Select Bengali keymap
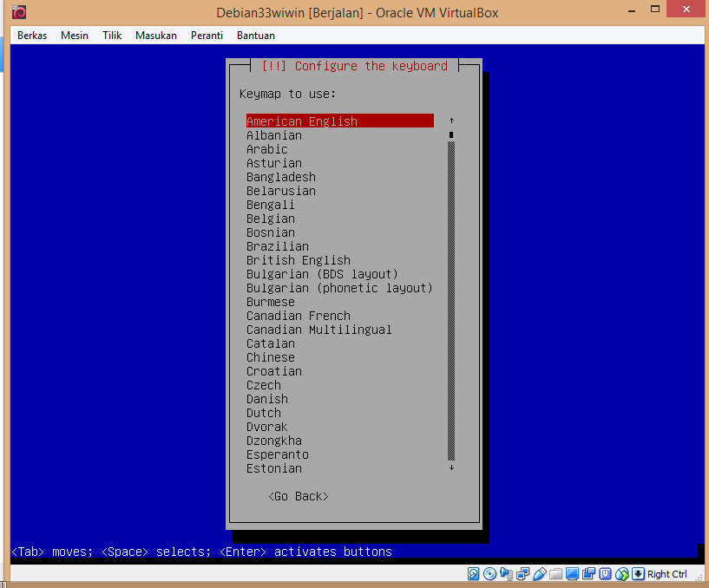 tap(340, 205)
